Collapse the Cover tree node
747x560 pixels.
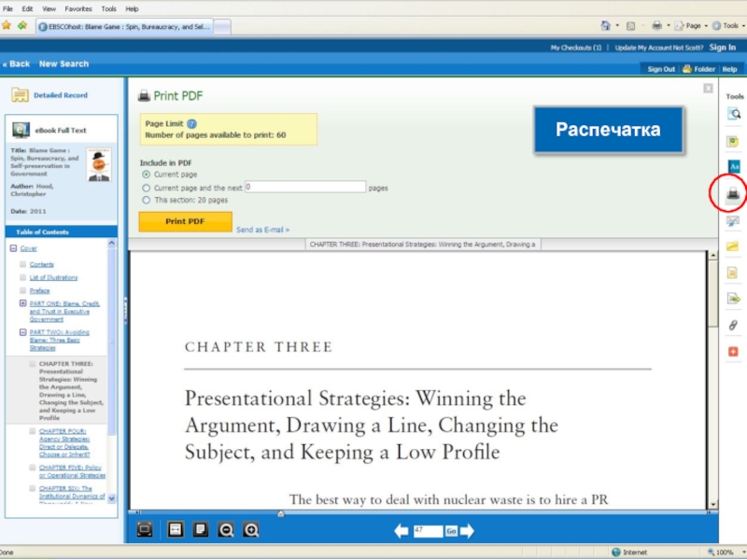pos(13,248)
